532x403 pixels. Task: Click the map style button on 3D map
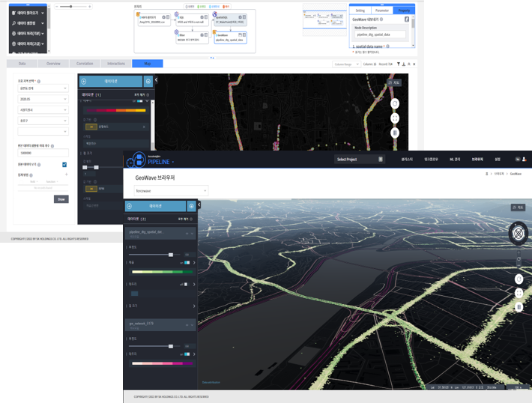click(518, 207)
